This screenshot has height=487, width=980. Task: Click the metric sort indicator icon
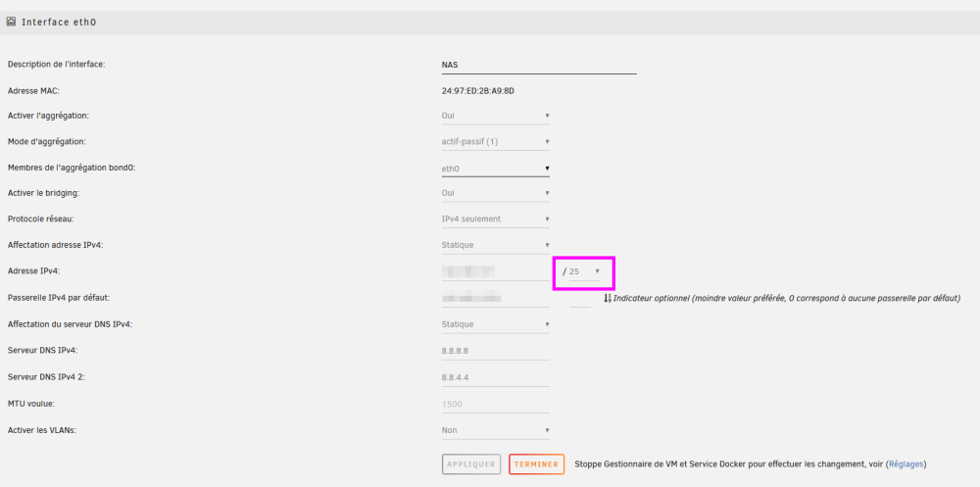click(608, 298)
